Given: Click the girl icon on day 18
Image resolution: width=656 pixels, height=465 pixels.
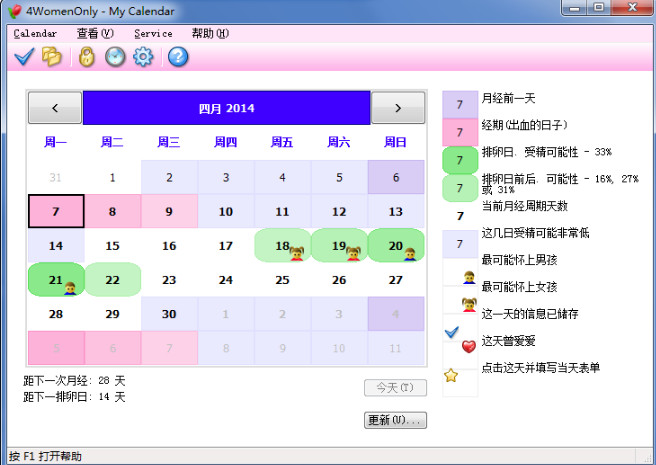Looking at the screenshot, I should 297,254.
